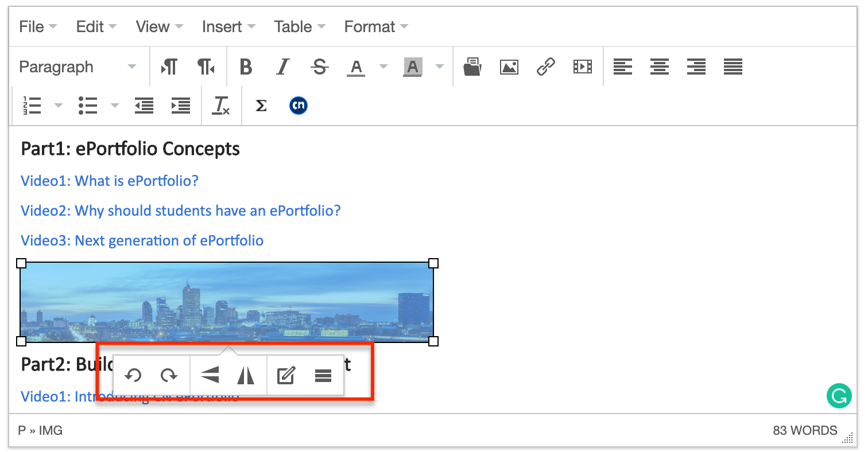Click the editor resize grip in the corner
This screenshot has height=452, width=868.
[847, 438]
